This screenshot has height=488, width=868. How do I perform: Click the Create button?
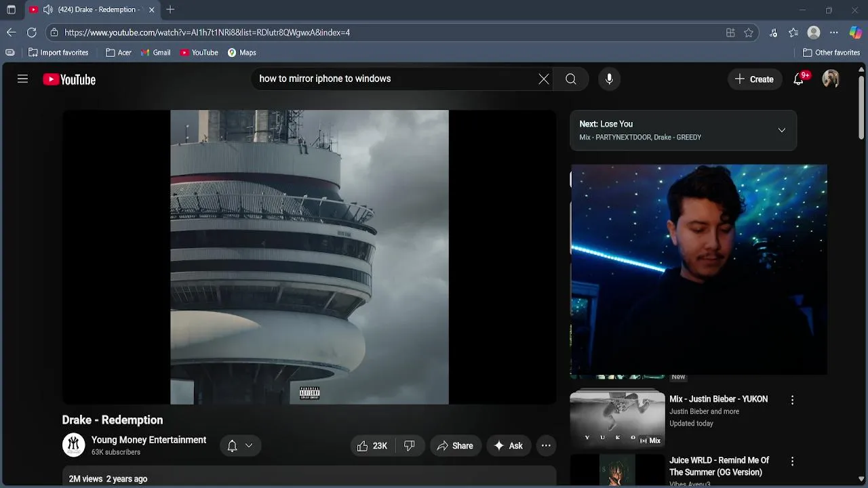coord(754,79)
